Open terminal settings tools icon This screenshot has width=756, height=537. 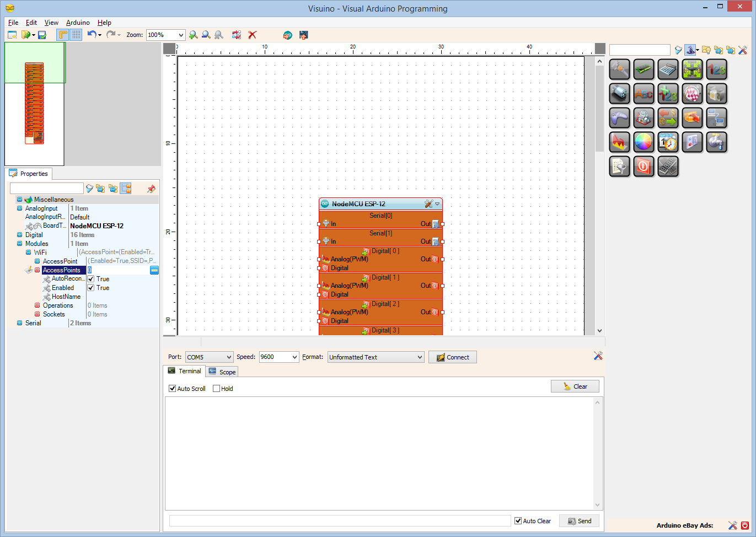(x=598, y=356)
